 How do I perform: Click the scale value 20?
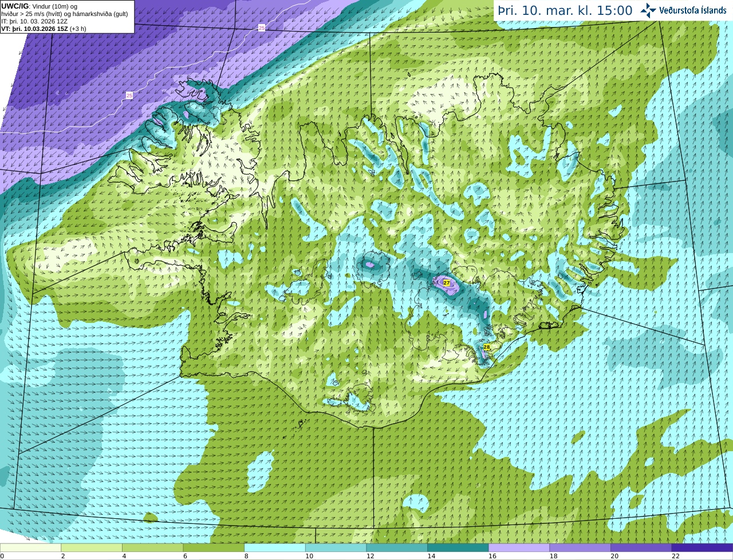(614, 556)
